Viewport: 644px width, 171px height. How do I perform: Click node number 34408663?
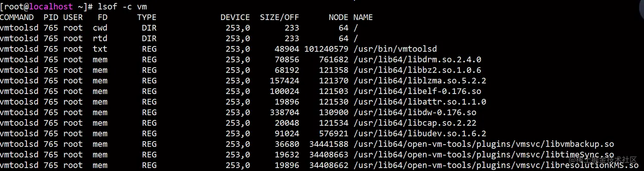(x=329, y=155)
